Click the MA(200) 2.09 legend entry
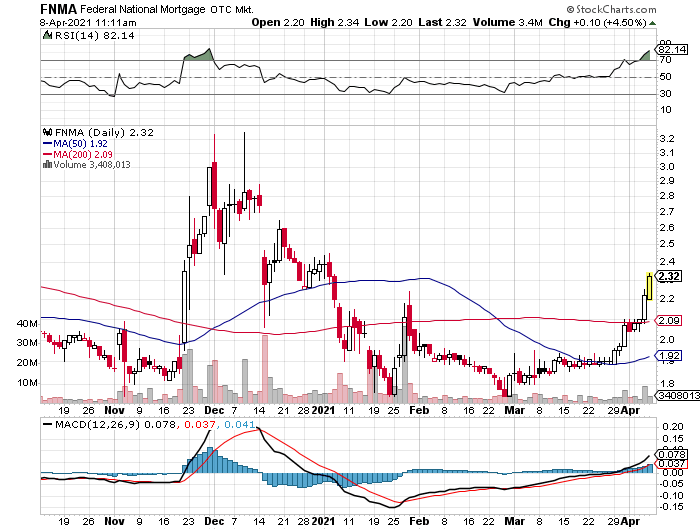 [78, 154]
